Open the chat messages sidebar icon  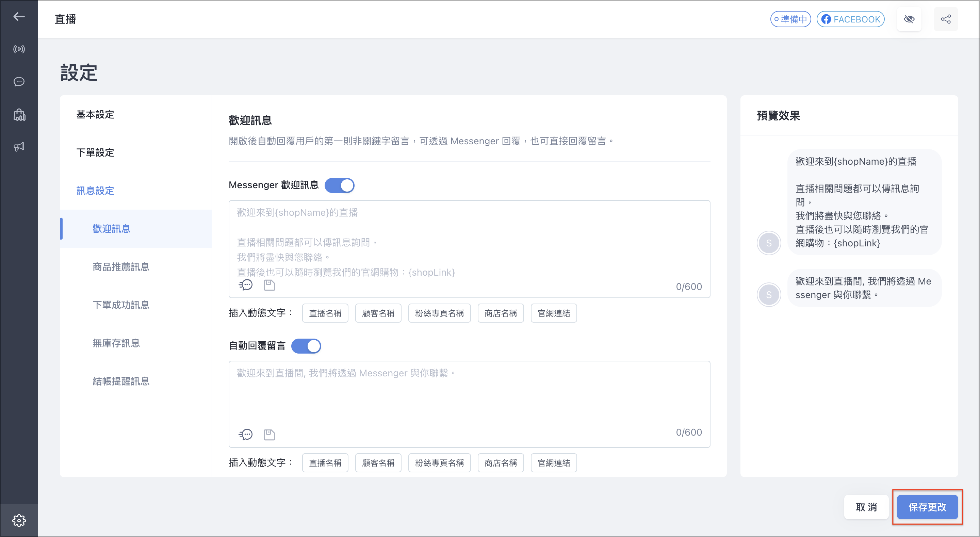point(19,82)
